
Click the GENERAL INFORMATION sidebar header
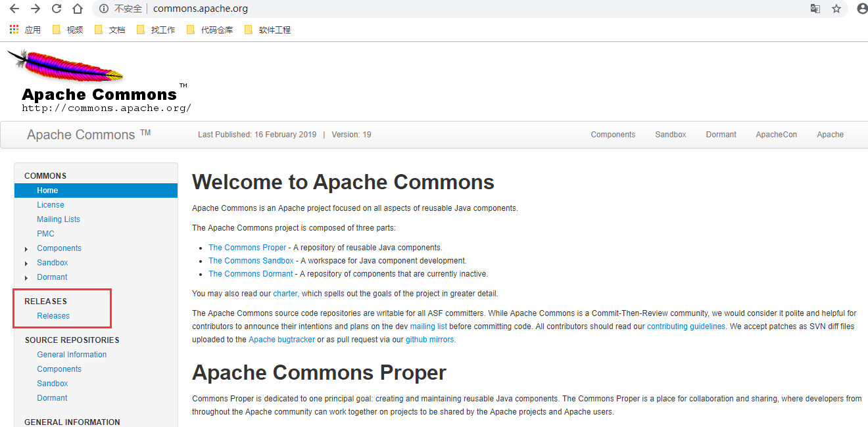(72, 422)
